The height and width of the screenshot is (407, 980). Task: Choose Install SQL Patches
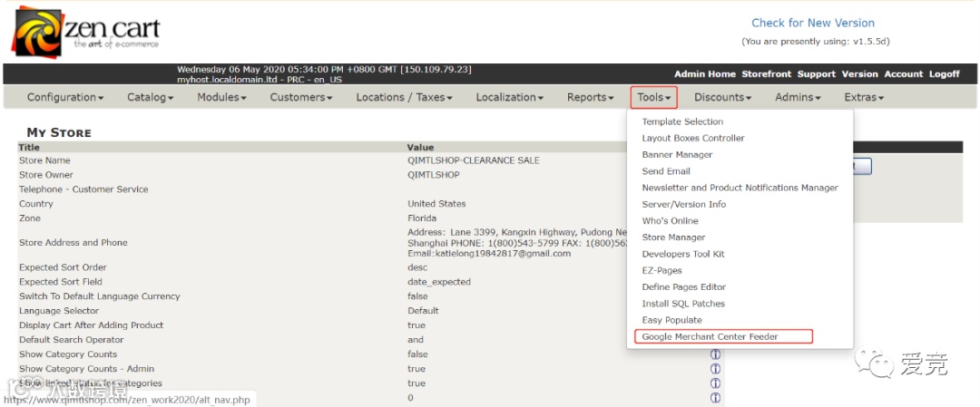683,304
